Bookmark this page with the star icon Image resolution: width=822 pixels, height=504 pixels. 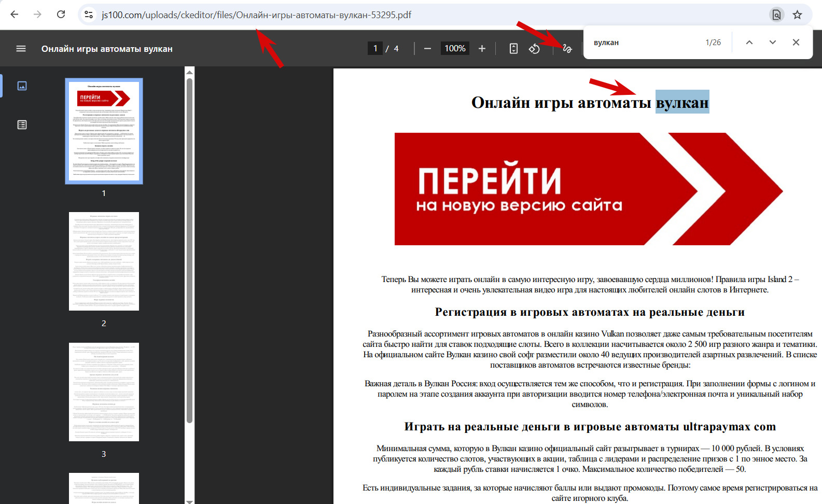coord(798,15)
